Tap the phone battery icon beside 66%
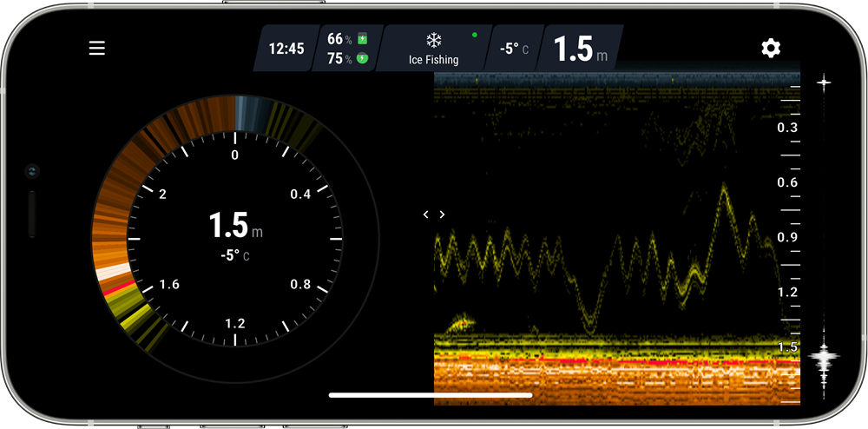Screen dimensions: 868x429 (363, 39)
